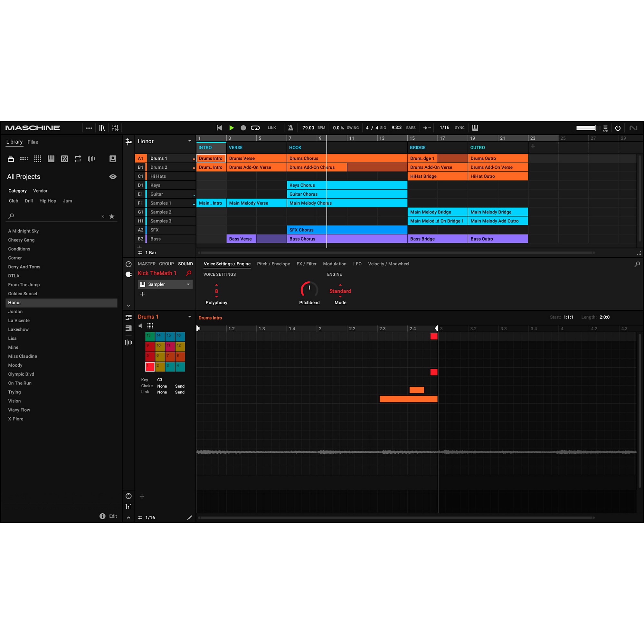Open the Honor project dropdown
644x644 pixels.
pyautogui.click(x=189, y=141)
